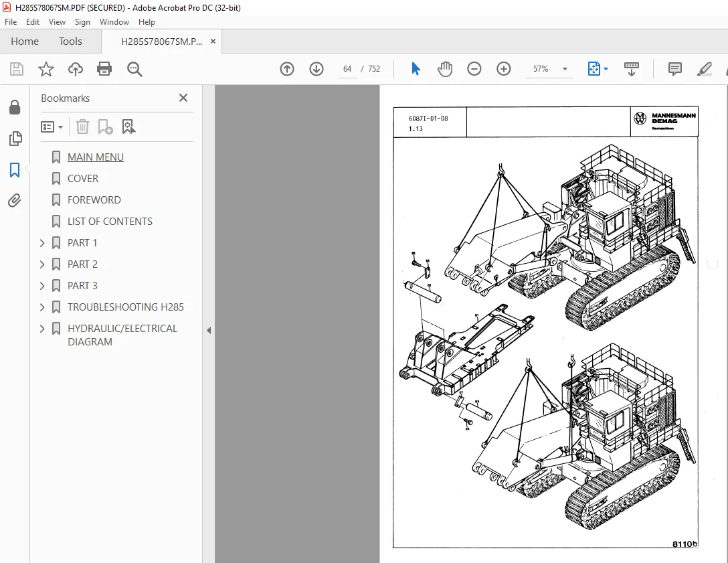The height and width of the screenshot is (563, 728).
Task: Click the zoom level field 57%
Action: [541, 69]
